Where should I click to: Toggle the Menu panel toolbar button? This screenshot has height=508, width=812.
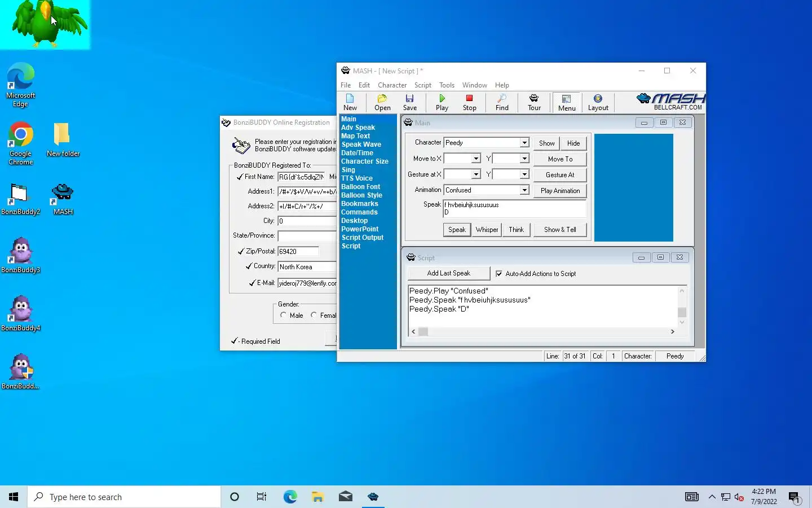(567, 103)
